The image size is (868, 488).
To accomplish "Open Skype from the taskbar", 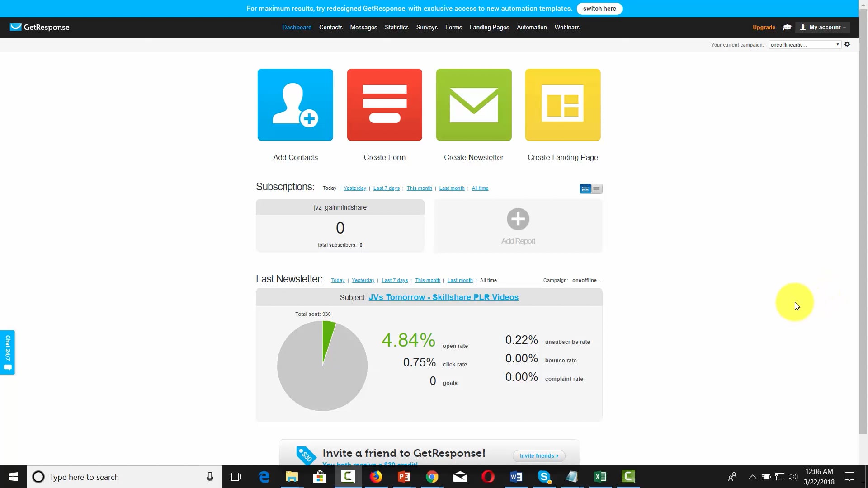I will (544, 477).
